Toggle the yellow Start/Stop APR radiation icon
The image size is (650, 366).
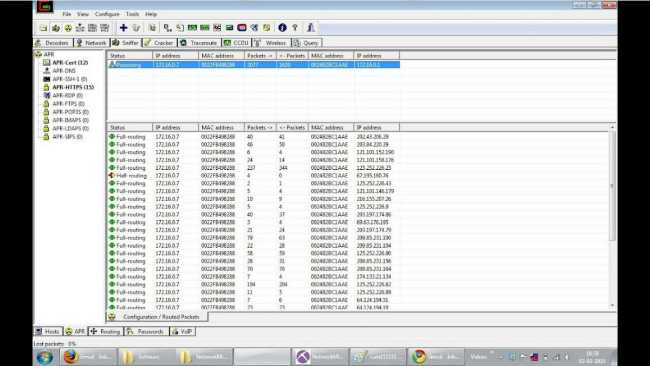68,28
